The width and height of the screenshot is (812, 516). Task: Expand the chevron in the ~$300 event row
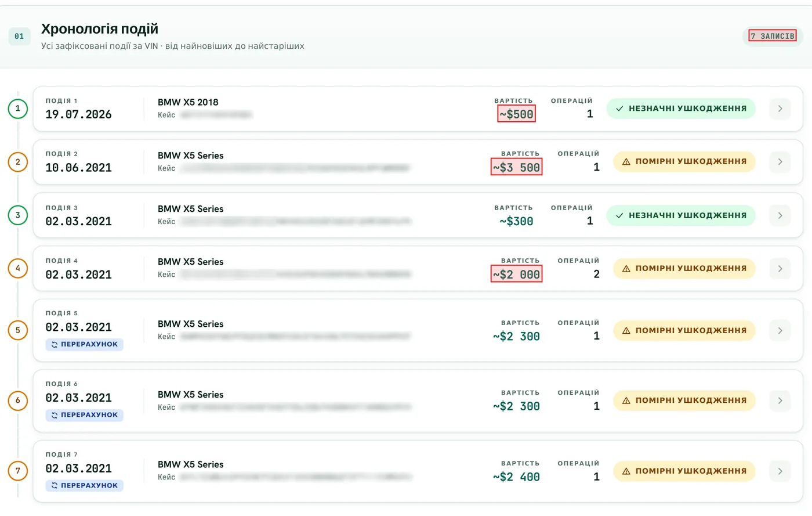780,215
